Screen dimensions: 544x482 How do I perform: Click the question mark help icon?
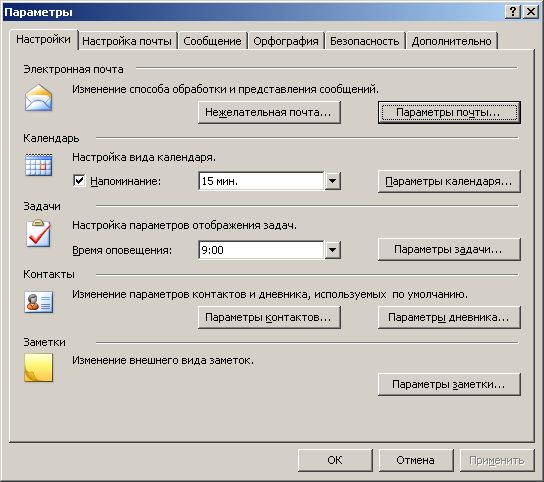click(x=513, y=12)
